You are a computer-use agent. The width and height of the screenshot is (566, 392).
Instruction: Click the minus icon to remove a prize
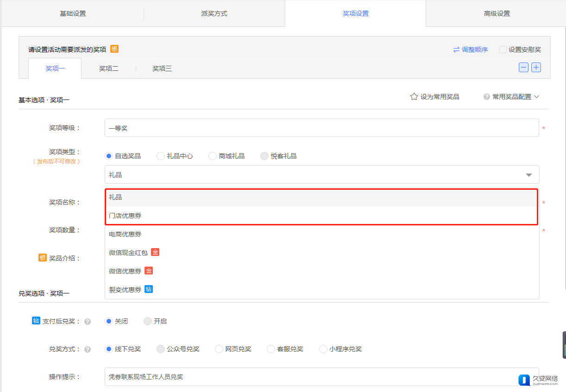(x=523, y=68)
